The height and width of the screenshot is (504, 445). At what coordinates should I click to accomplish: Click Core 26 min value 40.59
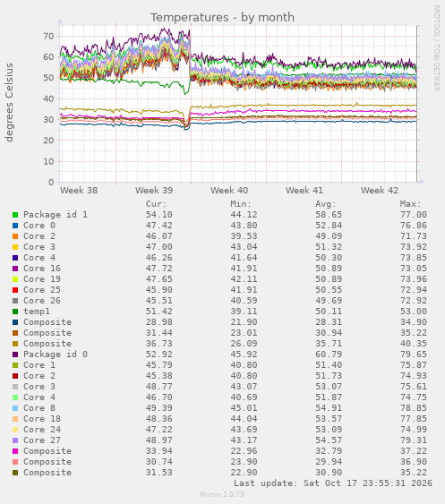point(244,301)
